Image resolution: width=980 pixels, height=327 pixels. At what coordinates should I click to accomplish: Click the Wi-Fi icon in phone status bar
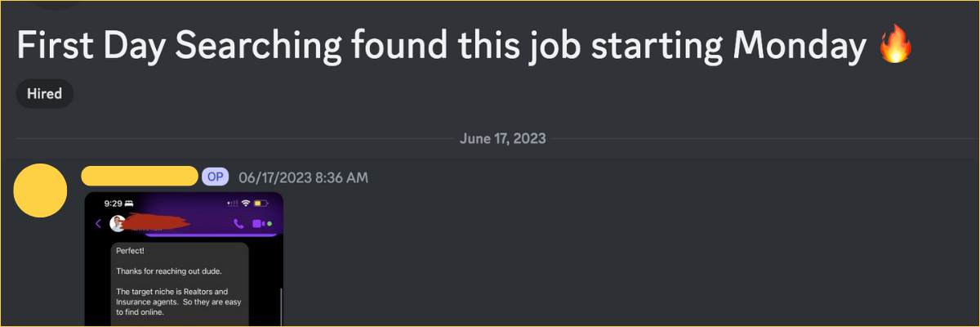[x=246, y=203]
